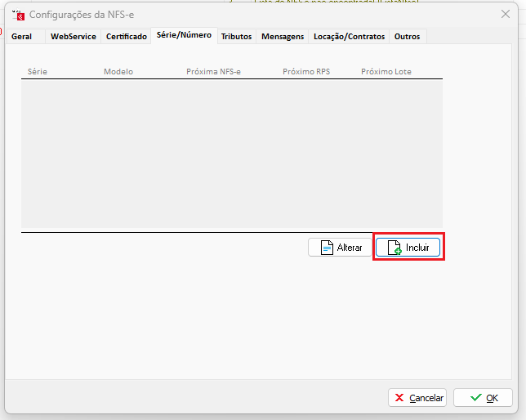The image size is (526, 420).
Task: Close the Configurações da NFS-e dialog
Action: tap(505, 14)
